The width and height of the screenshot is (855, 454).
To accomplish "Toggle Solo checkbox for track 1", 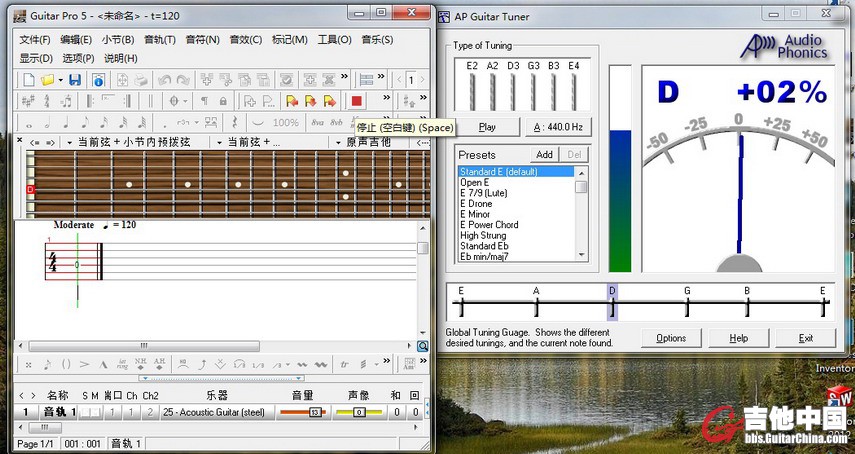I will click(86, 413).
